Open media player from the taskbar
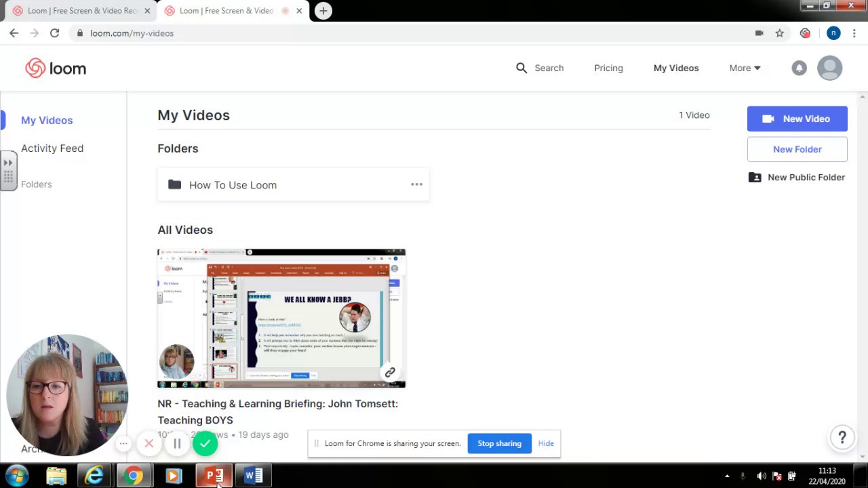 tap(174, 476)
